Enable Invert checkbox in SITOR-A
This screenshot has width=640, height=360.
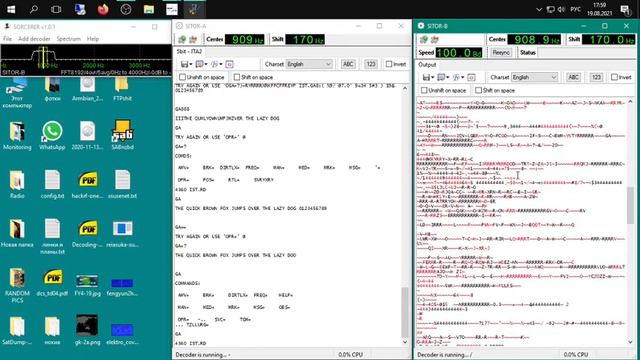[x=389, y=64]
